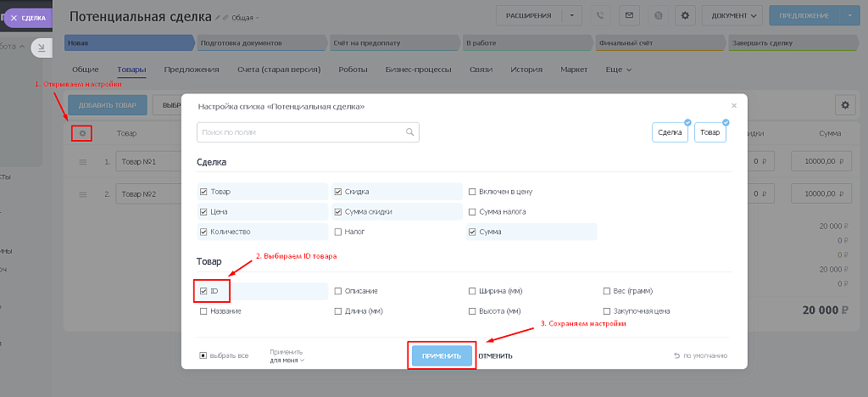This screenshot has width=868, height=397.
Task: Click gear icon at right of products toolbar
Action: (844, 104)
